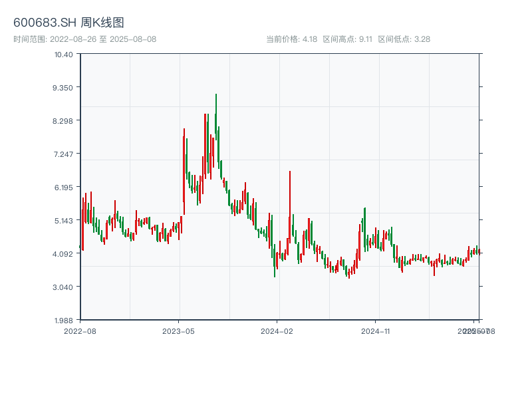Click the x-axis label 2024-02
The image size is (532, 399).
pyautogui.click(x=277, y=331)
